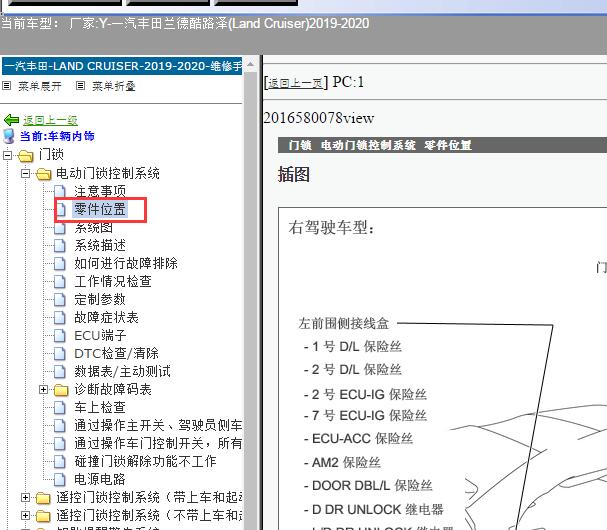Open the ECU端子 page
The width and height of the screenshot is (607, 530).
100,335
